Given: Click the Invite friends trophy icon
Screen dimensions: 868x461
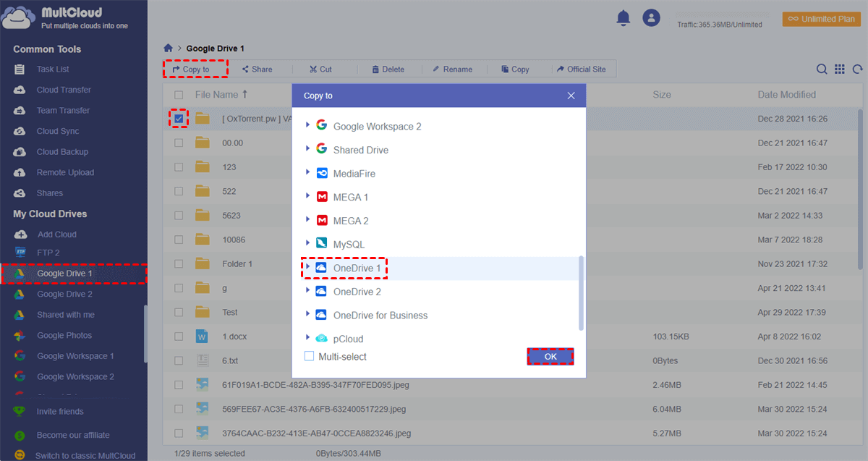Looking at the screenshot, I should [x=20, y=411].
